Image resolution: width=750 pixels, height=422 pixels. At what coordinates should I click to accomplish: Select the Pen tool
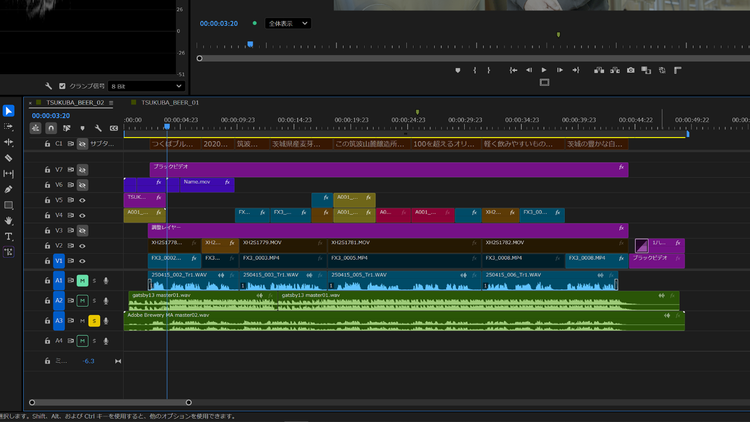click(9, 189)
